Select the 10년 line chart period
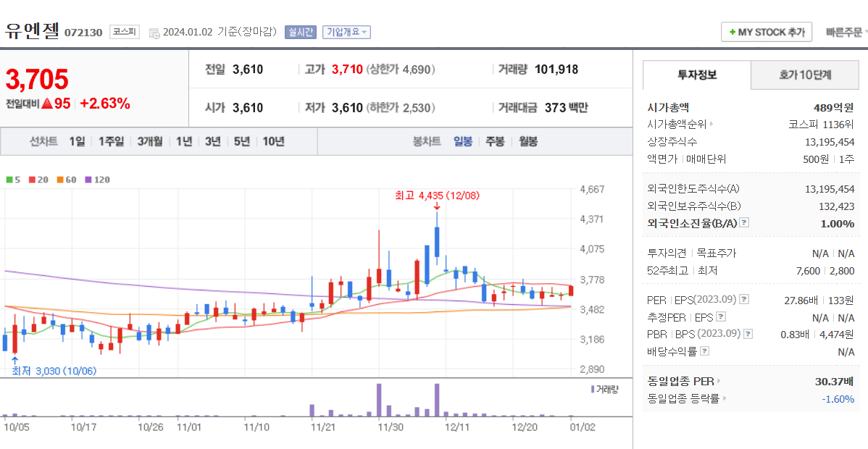Screen dimensions: 868x449 tap(273, 141)
